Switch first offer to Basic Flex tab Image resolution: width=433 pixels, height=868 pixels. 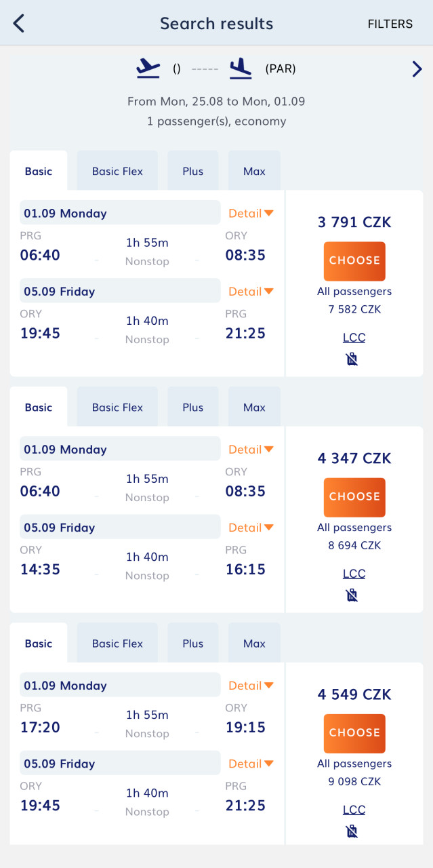pyautogui.click(x=117, y=172)
